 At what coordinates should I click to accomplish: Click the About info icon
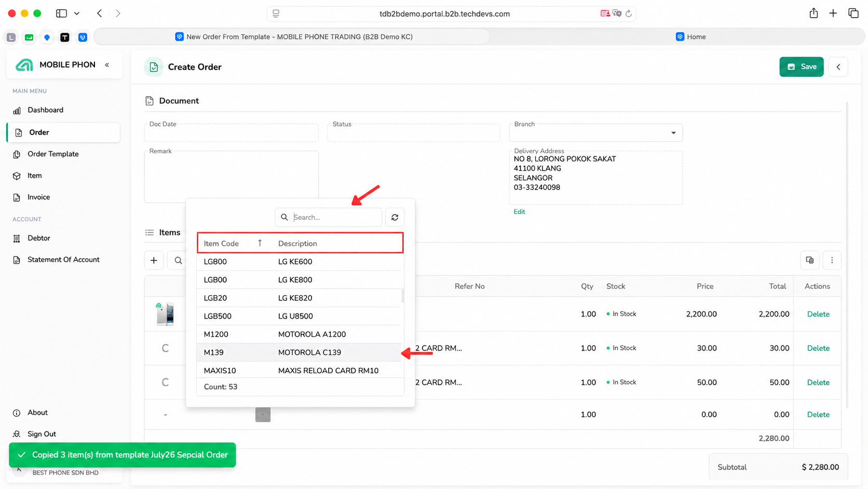tap(17, 413)
